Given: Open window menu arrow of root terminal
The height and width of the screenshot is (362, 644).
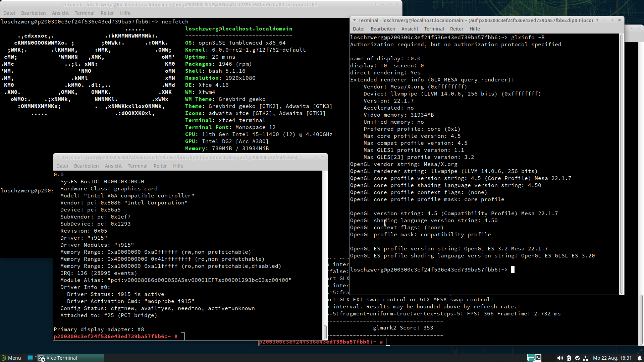Looking at the screenshot, I should (58, 157).
